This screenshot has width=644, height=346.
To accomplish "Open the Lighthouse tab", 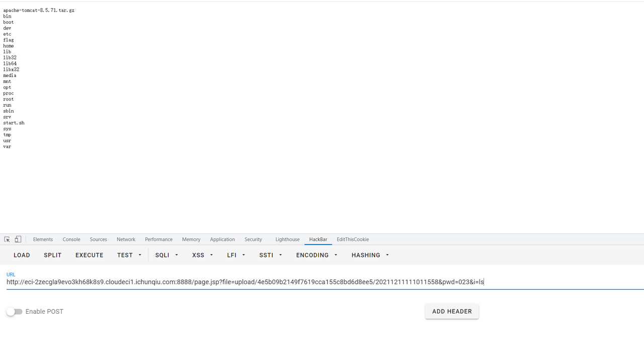I will pos(287,239).
